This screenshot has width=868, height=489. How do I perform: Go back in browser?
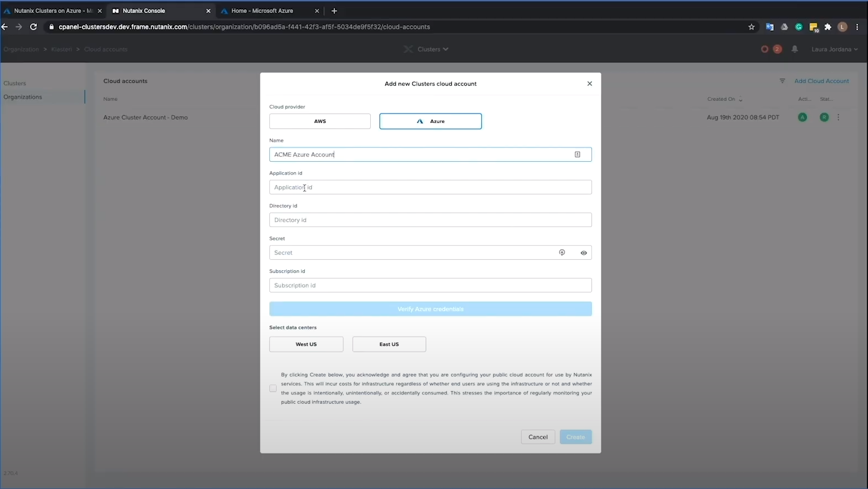point(5,27)
